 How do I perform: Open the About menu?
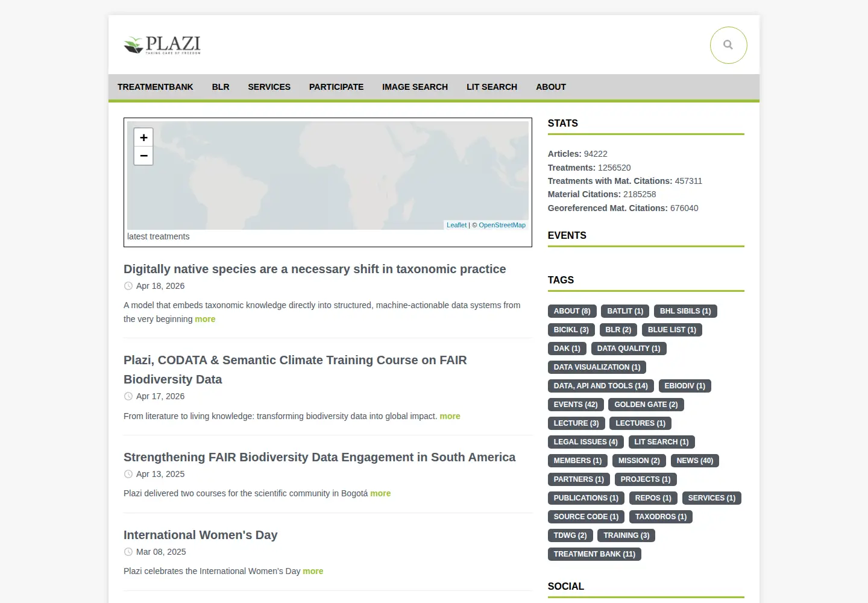[551, 87]
